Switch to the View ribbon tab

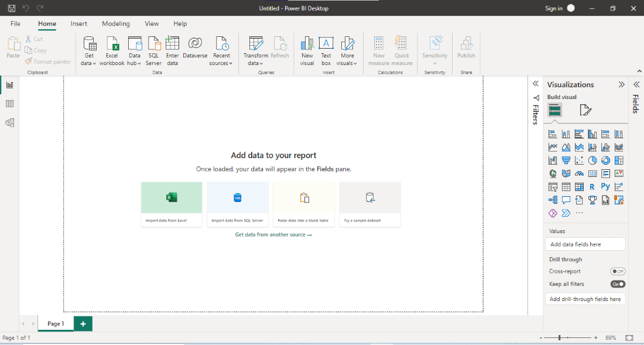coord(152,24)
